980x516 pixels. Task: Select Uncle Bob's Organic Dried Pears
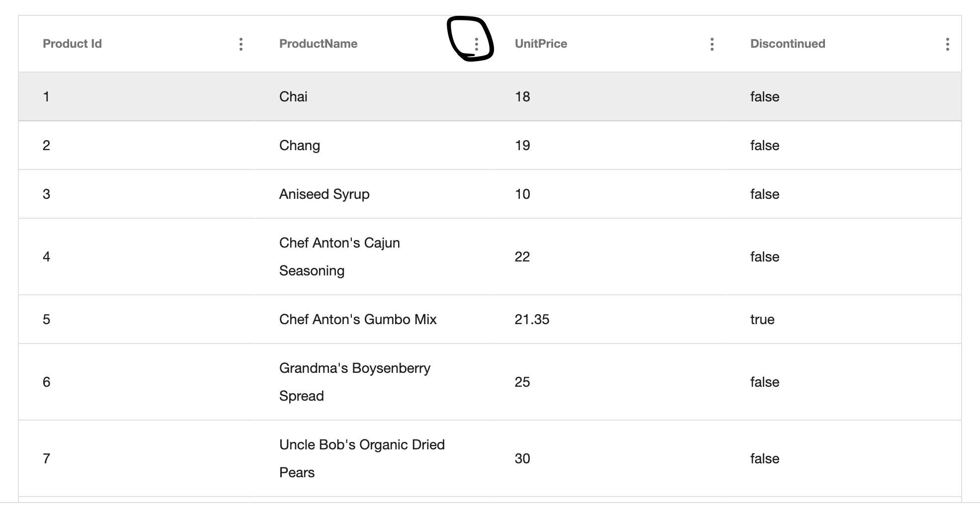pyautogui.click(x=362, y=458)
